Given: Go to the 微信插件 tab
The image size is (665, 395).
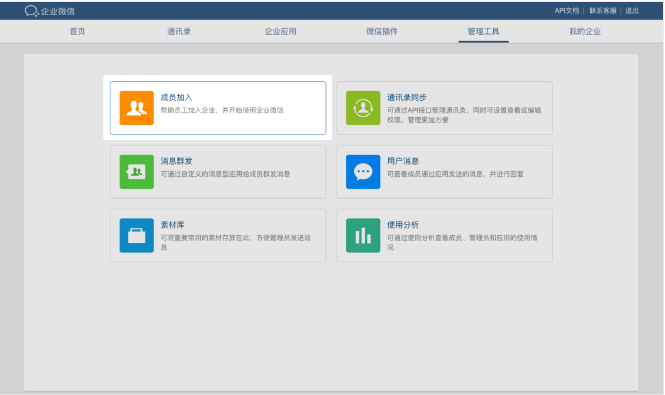Looking at the screenshot, I should click(x=382, y=31).
